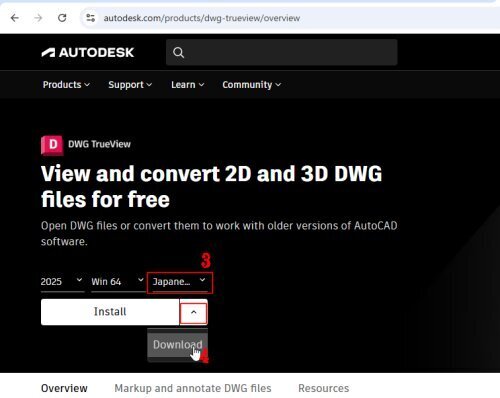500x398 pixels.
Task: Click the Autodesk logo
Action: [88, 52]
